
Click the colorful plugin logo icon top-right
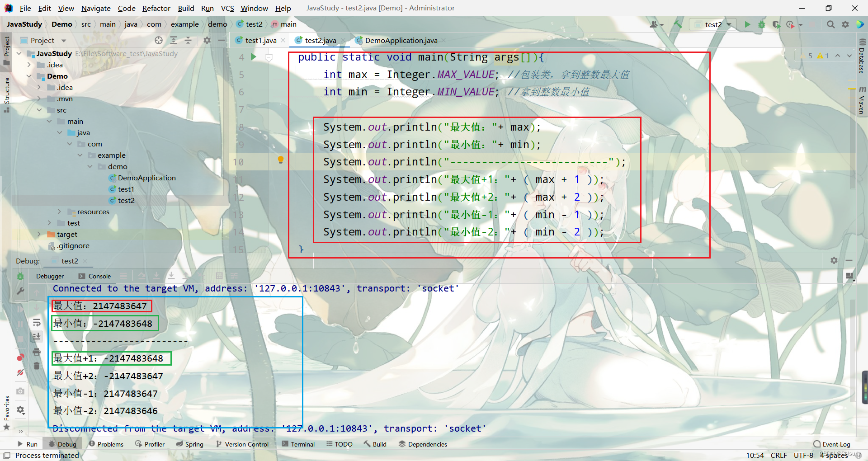point(860,24)
